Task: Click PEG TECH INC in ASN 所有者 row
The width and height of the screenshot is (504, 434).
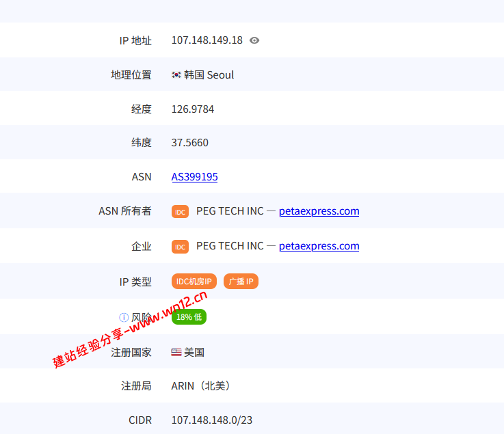Action: (230, 211)
